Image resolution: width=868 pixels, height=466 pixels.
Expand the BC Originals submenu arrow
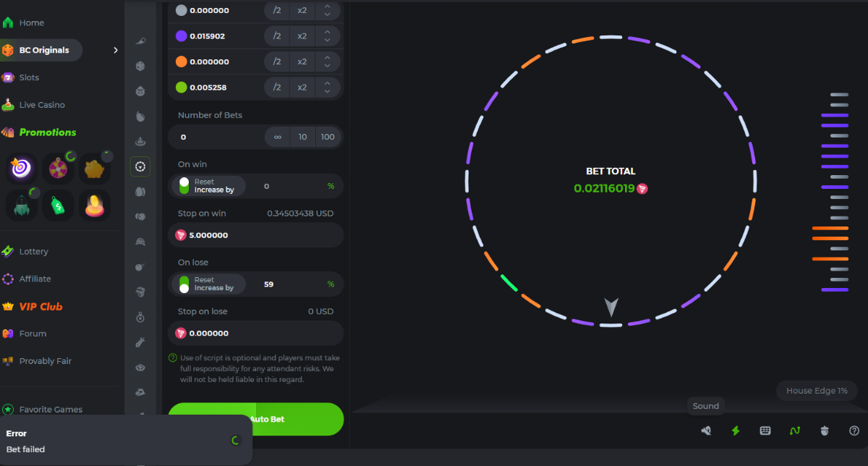(116, 50)
